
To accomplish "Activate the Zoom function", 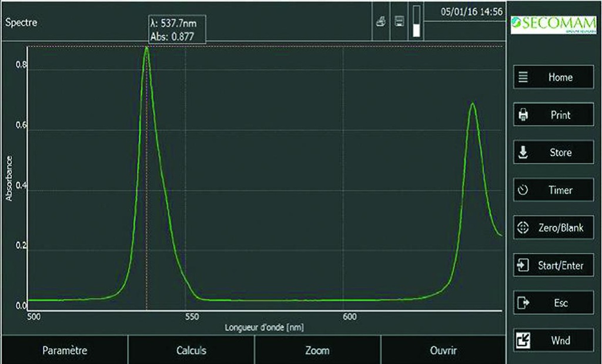I will (x=316, y=350).
